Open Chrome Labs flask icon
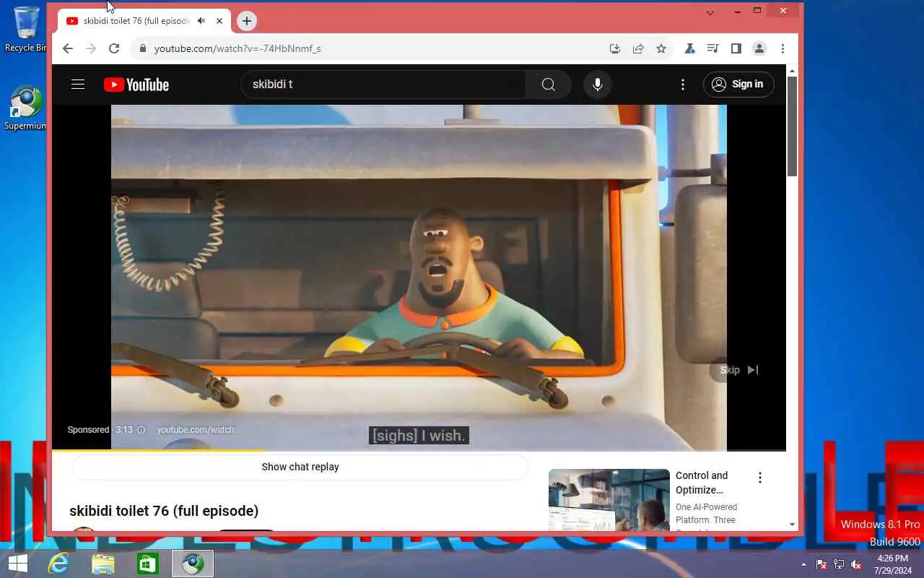The width and height of the screenshot is (924, 578). click(x=689, y=48)
